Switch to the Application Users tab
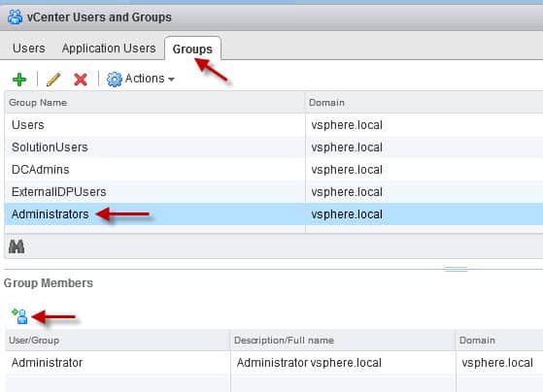This screenshot has height=392, width=543. pos(109,49)
